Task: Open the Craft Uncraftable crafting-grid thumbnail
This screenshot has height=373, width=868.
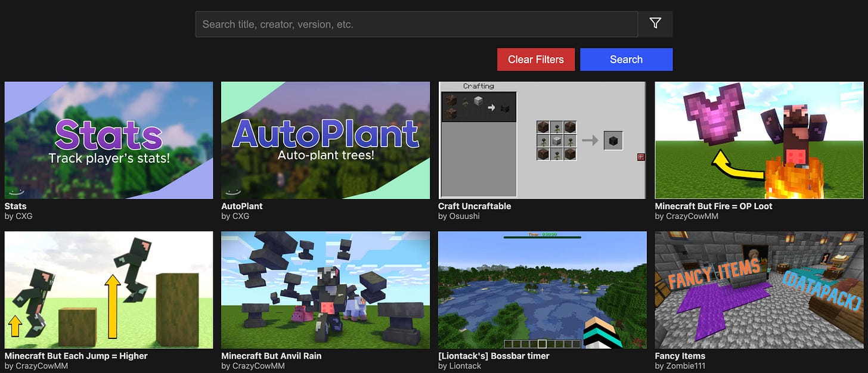Action: tap(542, 140)
